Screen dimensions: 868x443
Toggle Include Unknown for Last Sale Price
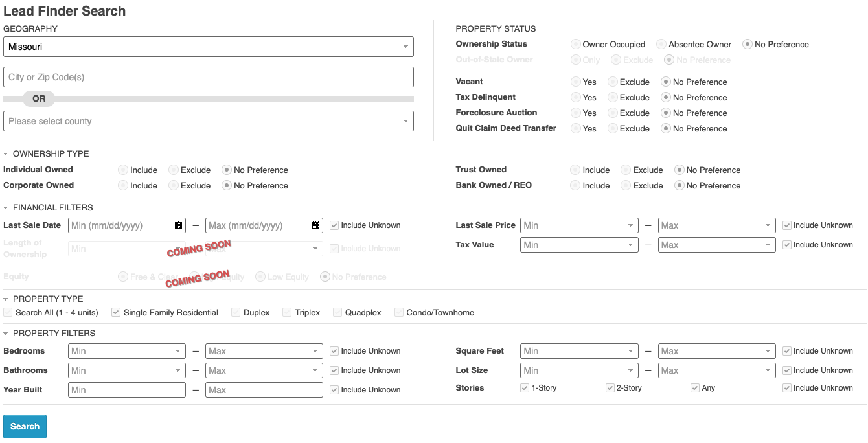click(x=787, y=225)
